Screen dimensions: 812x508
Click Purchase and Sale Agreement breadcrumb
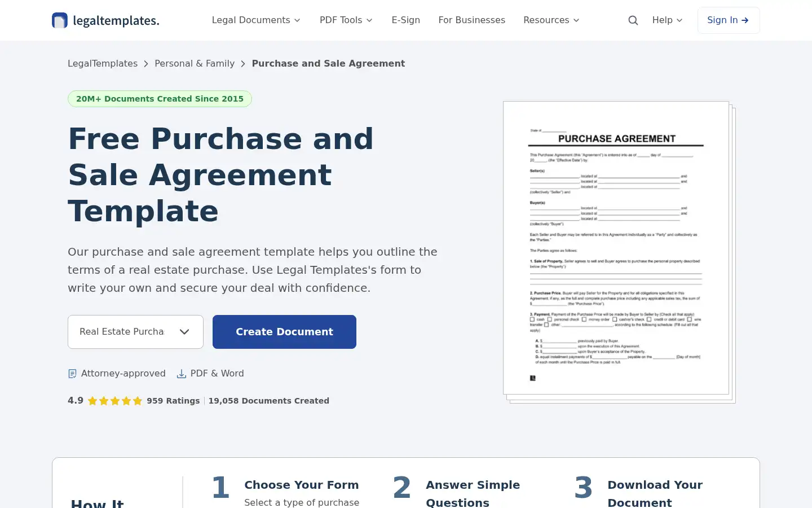[328, 64]
